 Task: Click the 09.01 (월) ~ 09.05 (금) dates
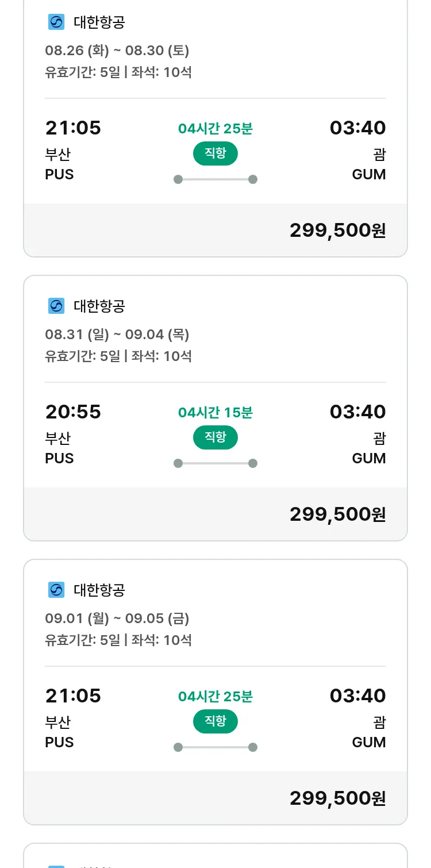117,619
